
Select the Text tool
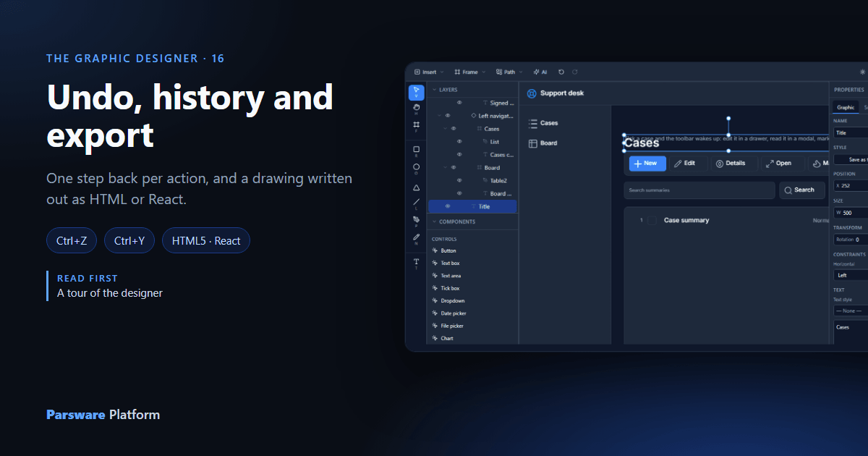pos(416,262)
